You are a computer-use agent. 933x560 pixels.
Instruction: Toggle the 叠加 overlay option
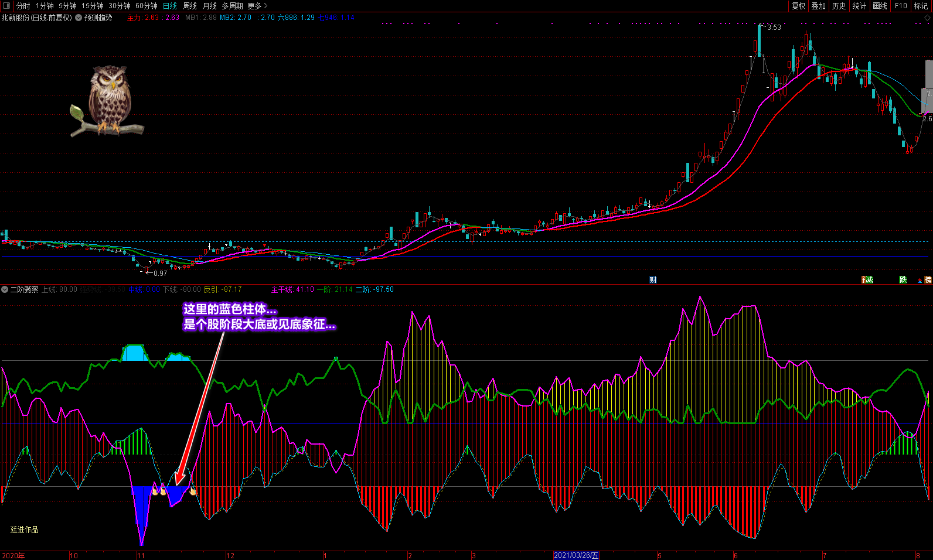818,6
